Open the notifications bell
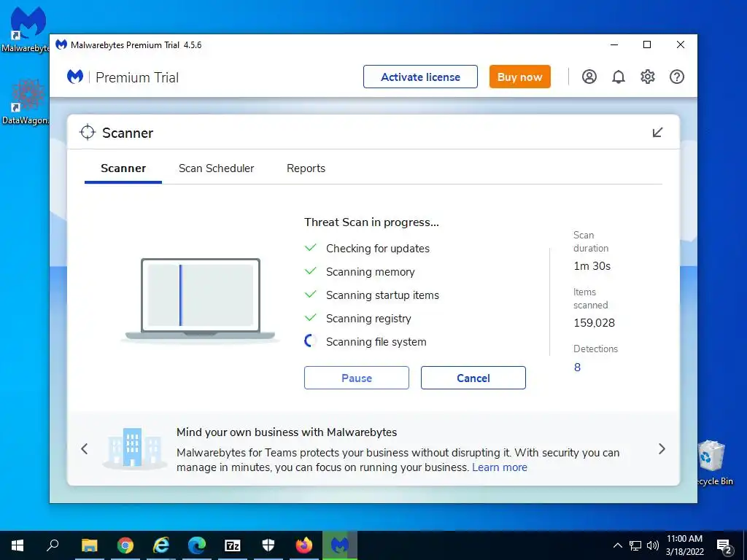Viewport: 747px width, 560px height. [619, 77]
